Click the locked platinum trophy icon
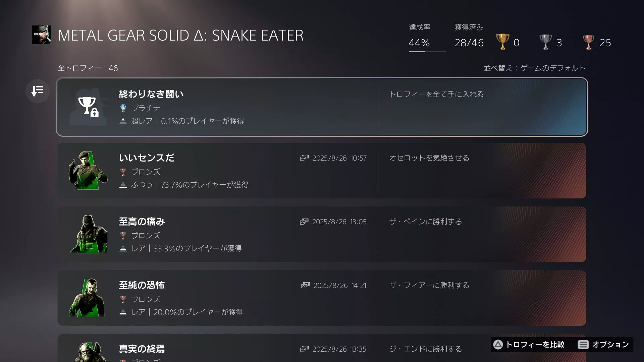The width and height of the screenshot is (644, 362). pyautogui.click(x=88, y=107)
